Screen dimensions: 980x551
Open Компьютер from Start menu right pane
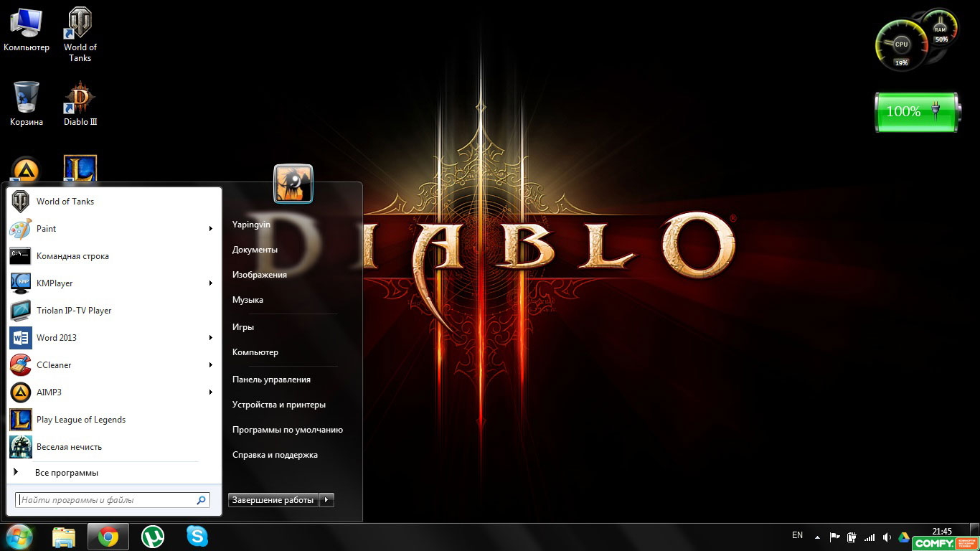(255, 352)
